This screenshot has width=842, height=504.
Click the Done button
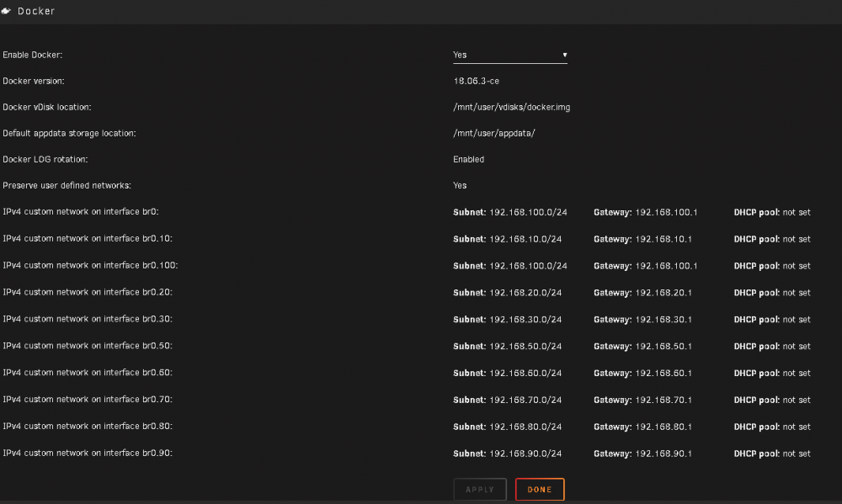(540, 490)
